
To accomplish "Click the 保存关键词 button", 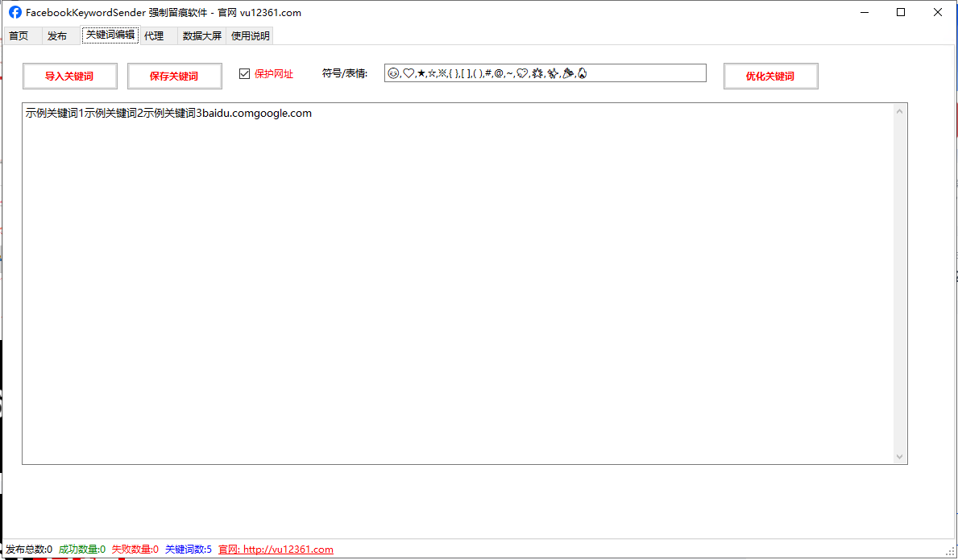I will 174,76.
